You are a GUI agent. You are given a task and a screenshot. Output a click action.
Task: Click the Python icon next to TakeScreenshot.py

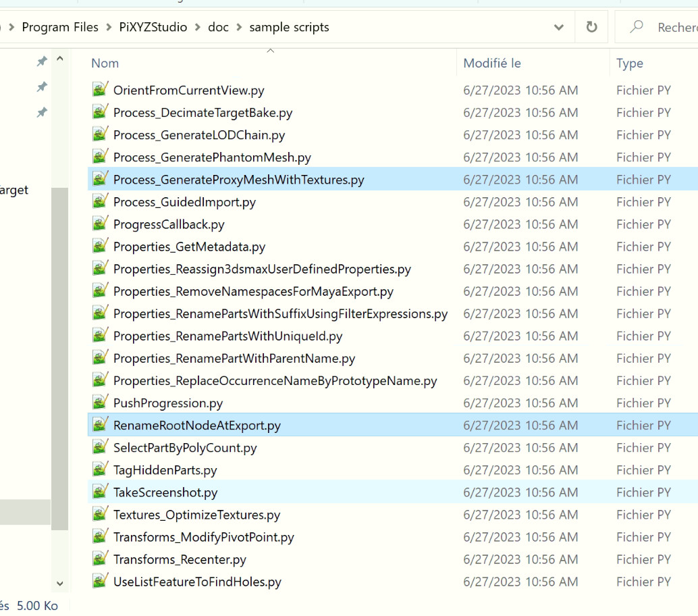[x=100, y=492]
